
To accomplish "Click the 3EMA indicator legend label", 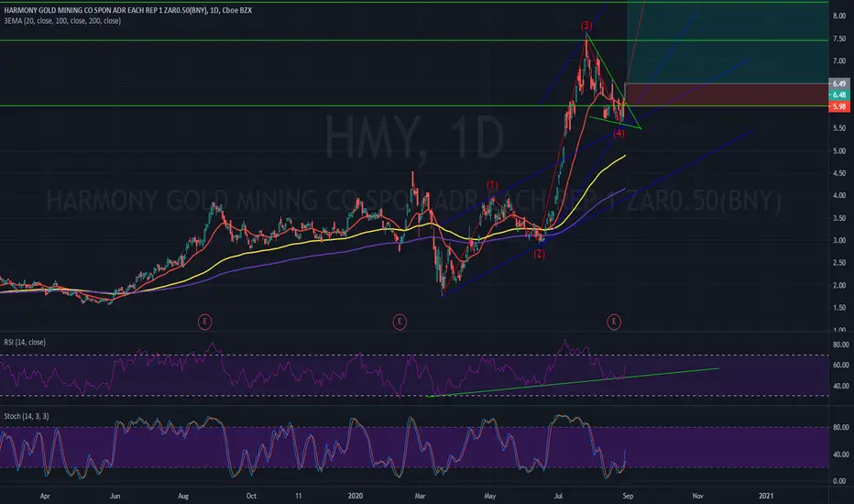I will point(62,21).
